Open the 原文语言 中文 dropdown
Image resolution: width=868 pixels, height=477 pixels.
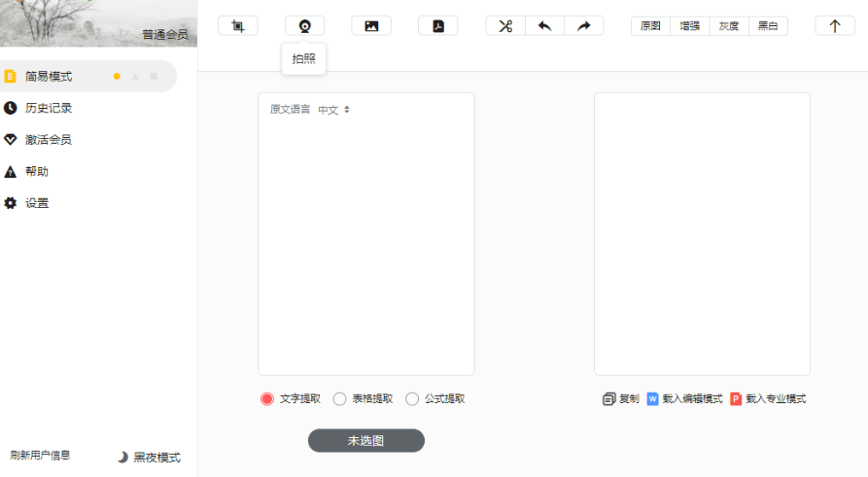click(x=333, y=110)
